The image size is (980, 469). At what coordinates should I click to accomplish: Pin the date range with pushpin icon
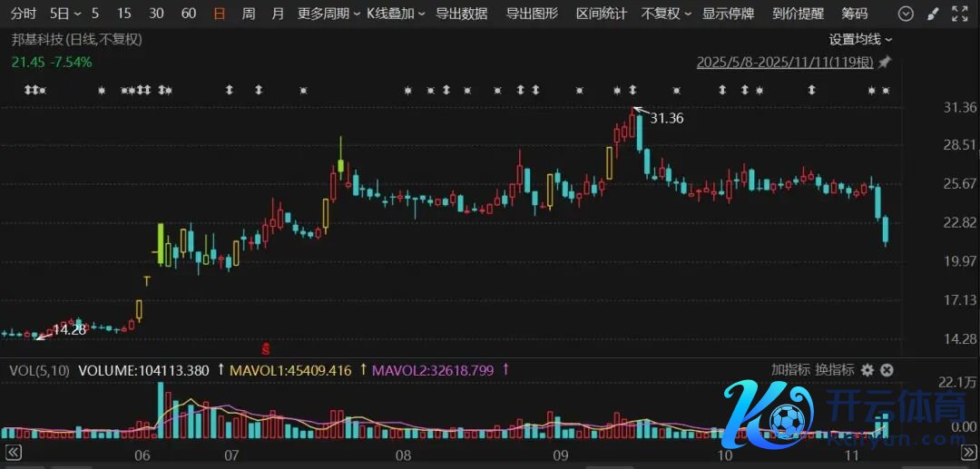[x=885, y=63]
